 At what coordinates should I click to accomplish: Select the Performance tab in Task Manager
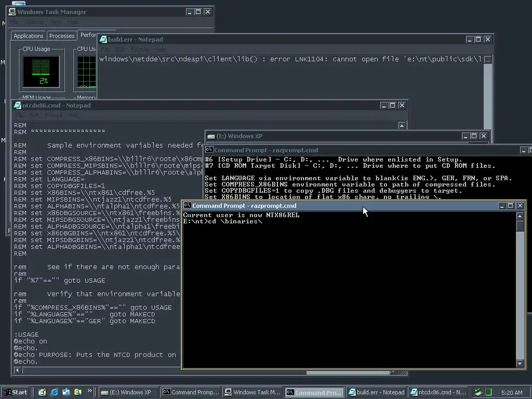click(87, 35)
